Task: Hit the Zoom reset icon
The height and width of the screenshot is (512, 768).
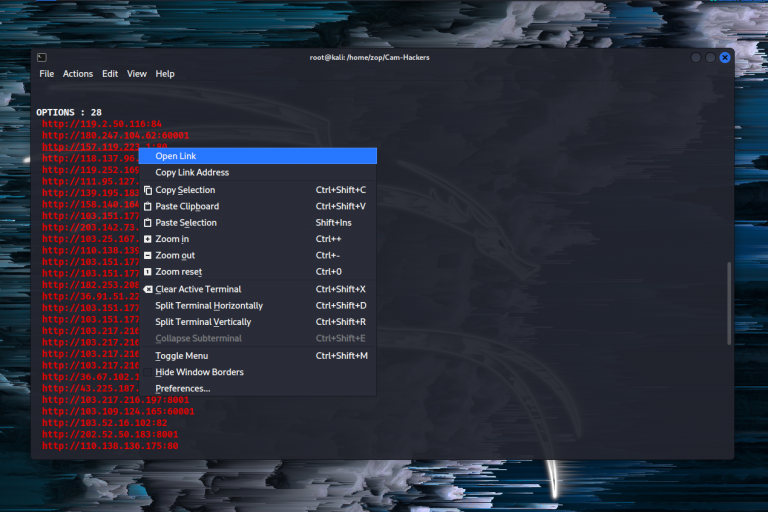Action: click(x=148, y=272)
